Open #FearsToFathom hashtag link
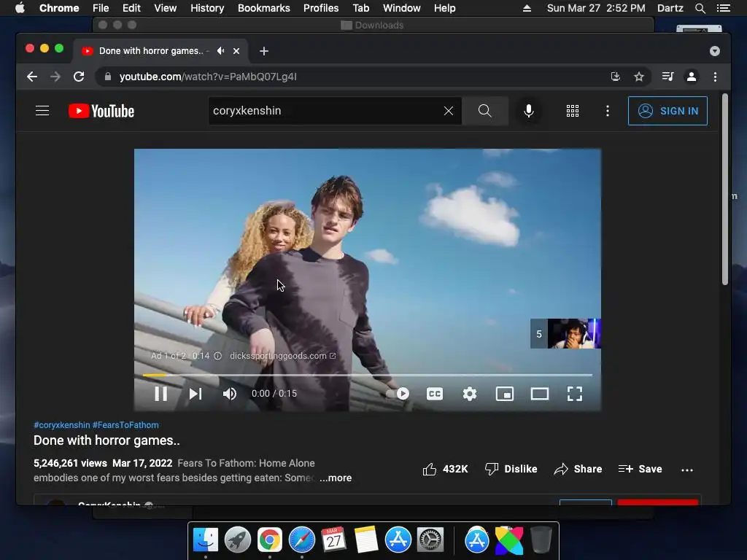747x560 pixels. tap(125, 425)
